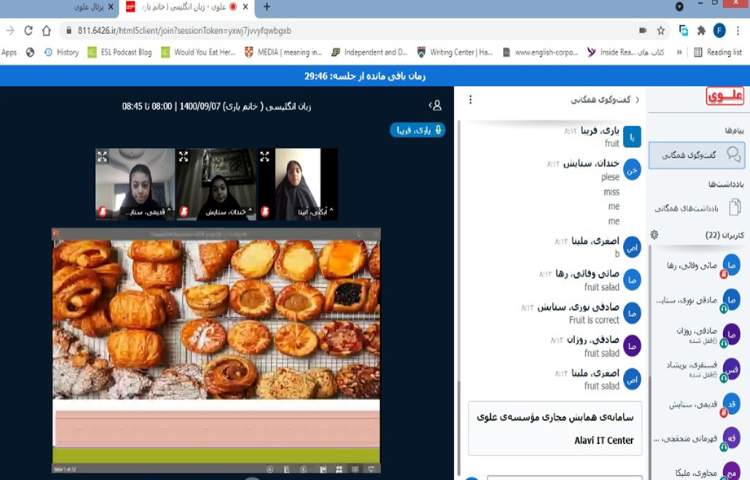Maximize the leftmost webcam of قدیمی، ستایش
The width and height of the screenshot is (750, 480).
click(102, 156)
